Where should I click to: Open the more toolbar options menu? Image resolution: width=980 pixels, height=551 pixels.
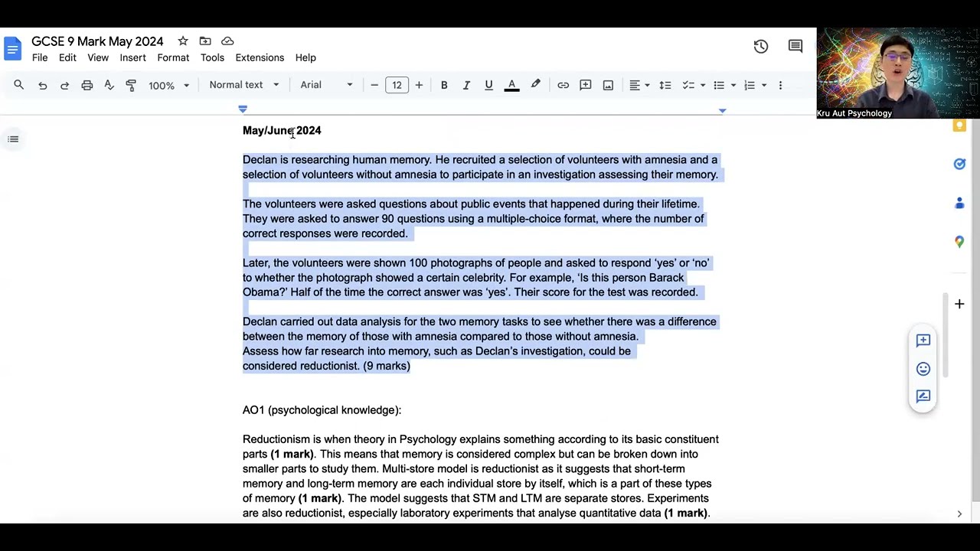point(780,85)
